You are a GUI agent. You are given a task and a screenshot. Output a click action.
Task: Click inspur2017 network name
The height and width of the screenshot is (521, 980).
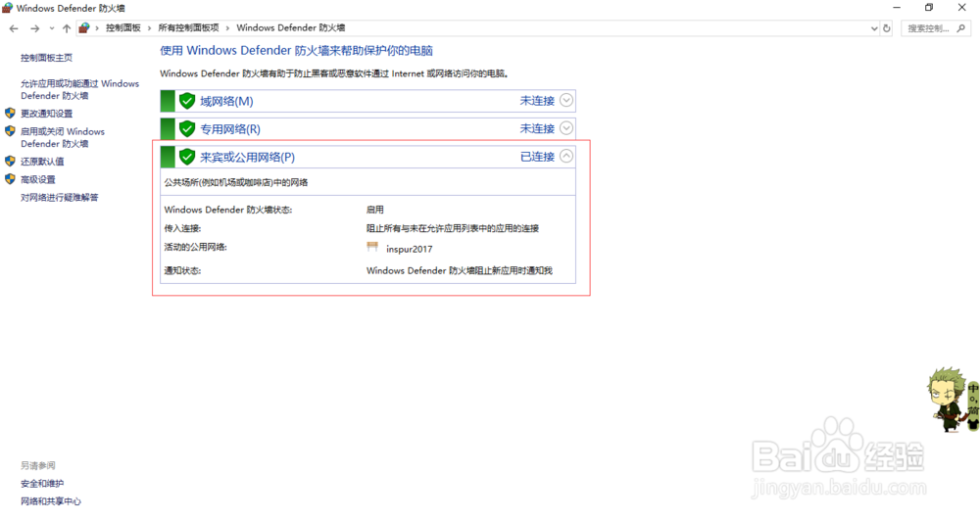(x=410, y=249)
